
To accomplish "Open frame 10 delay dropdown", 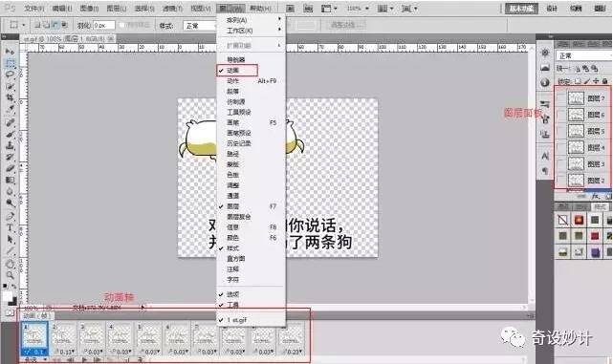I will pos(293,352).
